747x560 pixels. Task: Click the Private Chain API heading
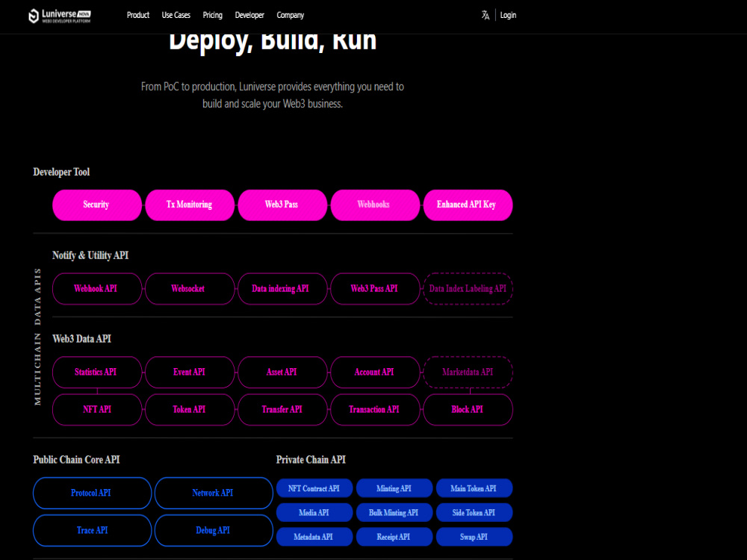pyautogui.click(x=311, y=460)
